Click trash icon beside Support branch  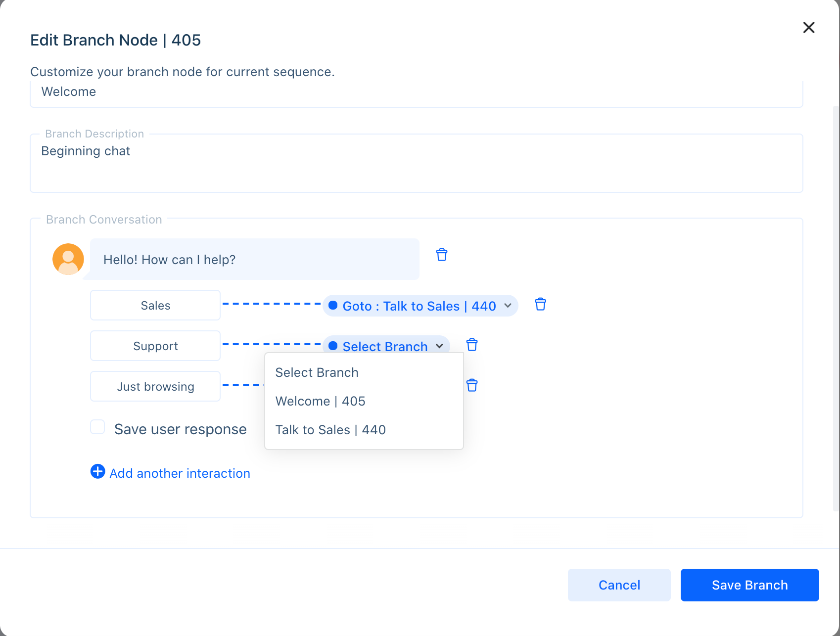tap(472, 345)
